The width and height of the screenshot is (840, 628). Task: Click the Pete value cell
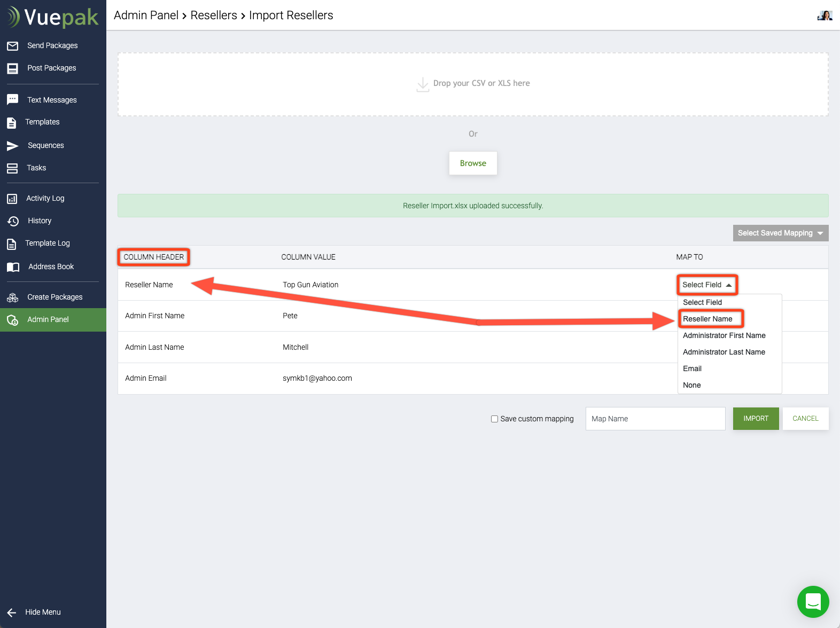coord(290,316)
